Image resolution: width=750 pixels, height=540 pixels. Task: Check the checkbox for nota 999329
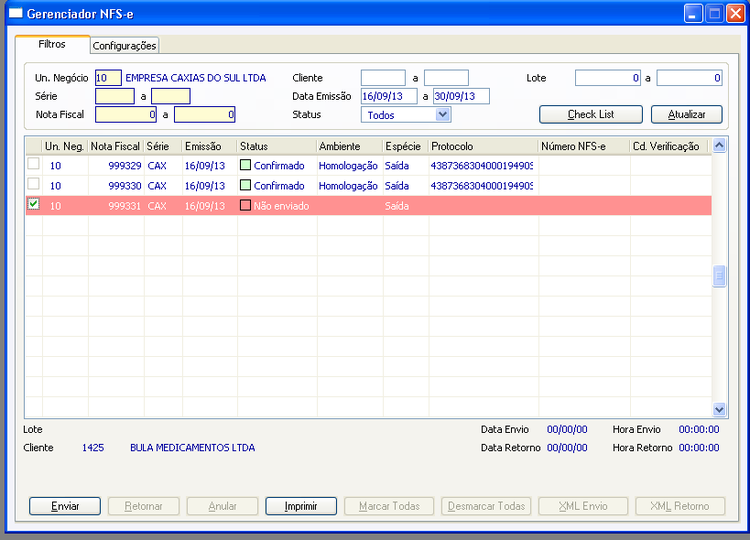coord(33,164)
